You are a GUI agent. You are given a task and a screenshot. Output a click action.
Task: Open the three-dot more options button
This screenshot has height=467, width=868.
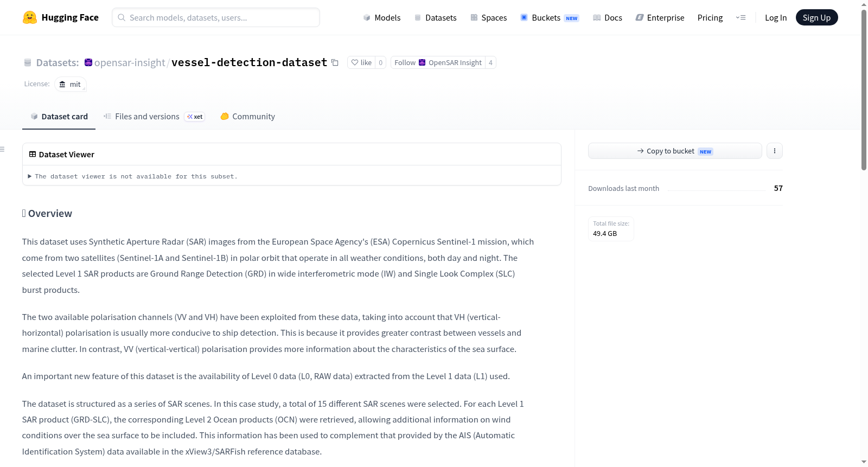click(775, 151)
